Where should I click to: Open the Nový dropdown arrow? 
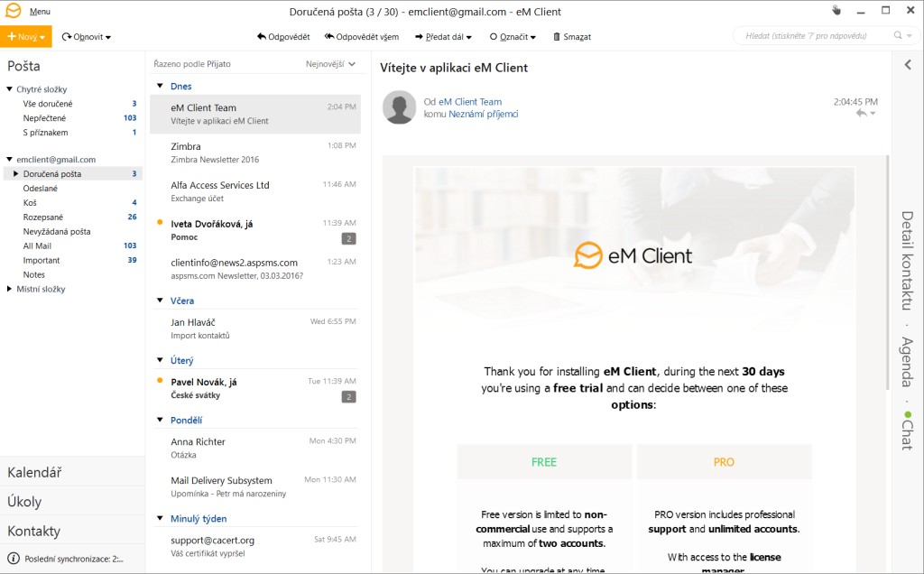pos(42,37)
